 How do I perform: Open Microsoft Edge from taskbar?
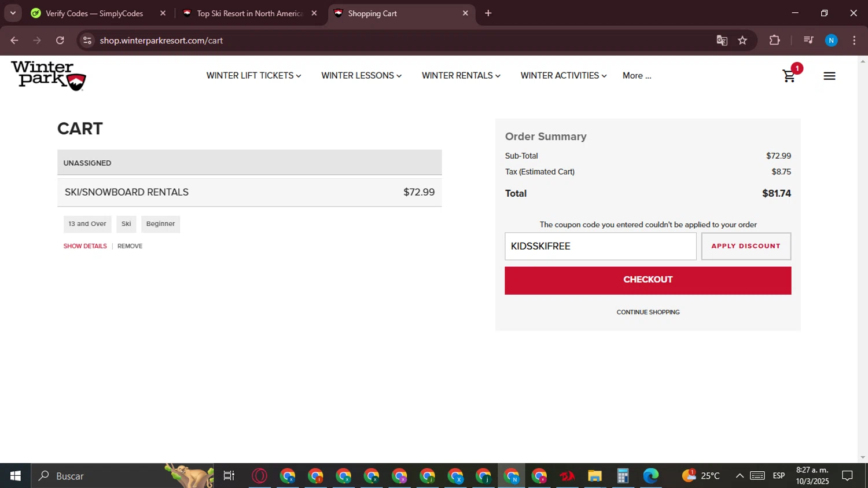pos(650,476)
